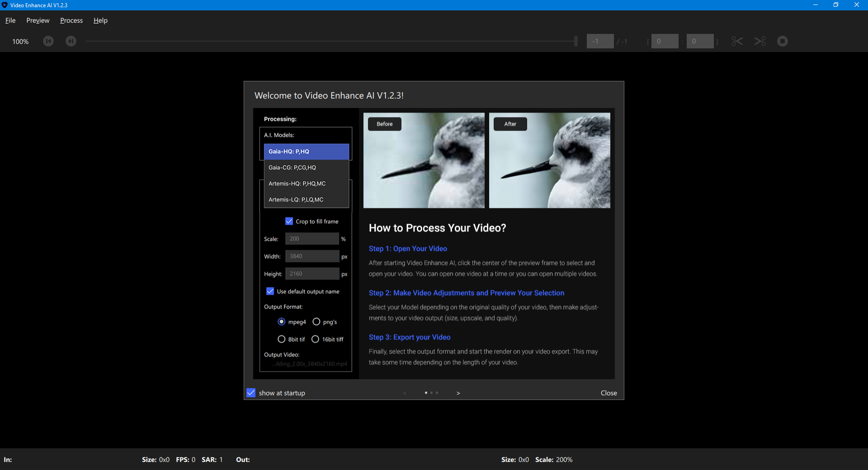Click Step 2: Make Video Adjustments heading

[x=467, y=293]
